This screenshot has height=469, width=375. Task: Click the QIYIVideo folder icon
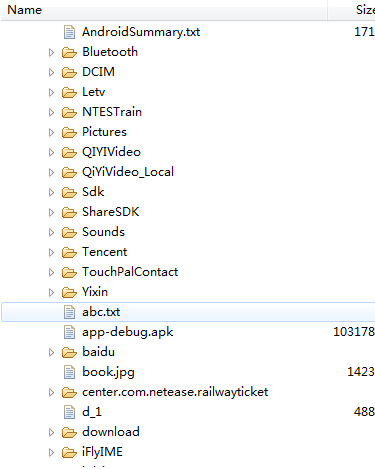tap(69, 152)
